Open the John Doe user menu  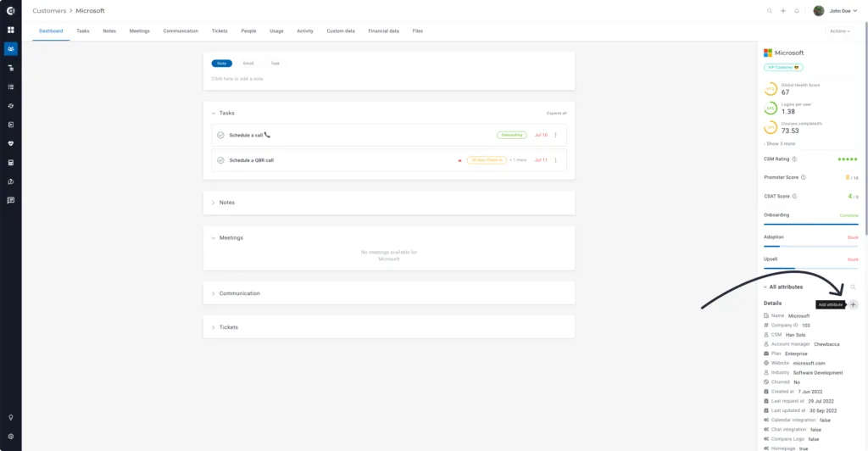coord(843,10)
